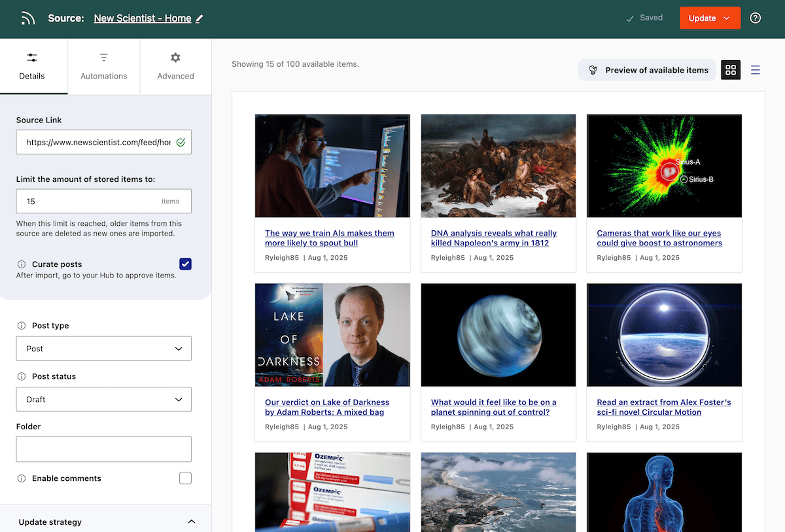
Task: Open the Update button dropdown arrow
Action: [x=727, y=18]
